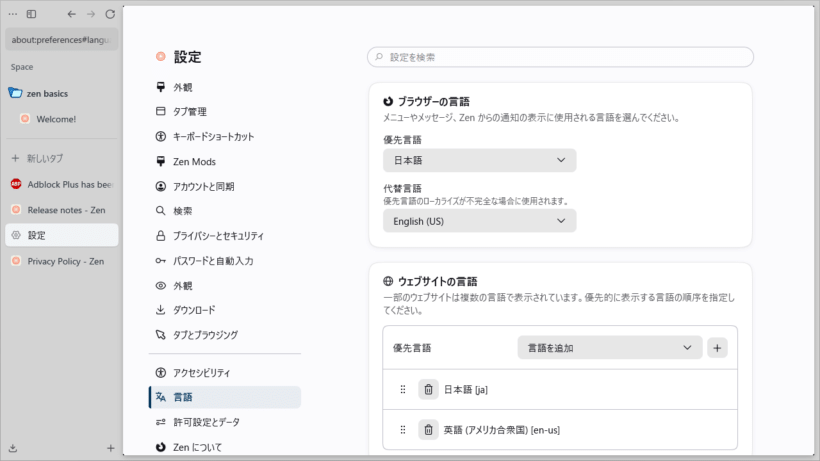Open プライバシーとセキュリティ settings
The width and height of the screenshot is (820, 461).
click(x=225, y=236)
